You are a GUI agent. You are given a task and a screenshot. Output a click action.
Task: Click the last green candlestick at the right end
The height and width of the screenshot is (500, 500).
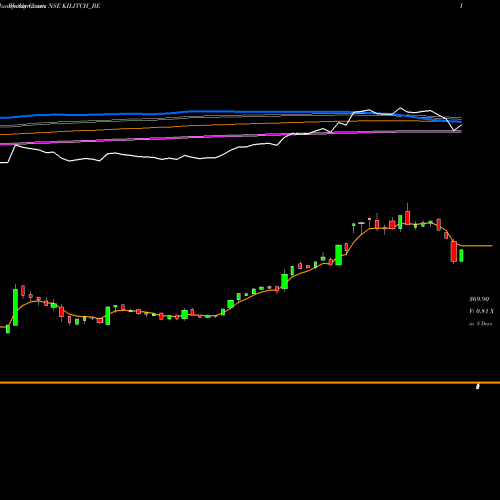pyautogui.click(x=461, y=255)
